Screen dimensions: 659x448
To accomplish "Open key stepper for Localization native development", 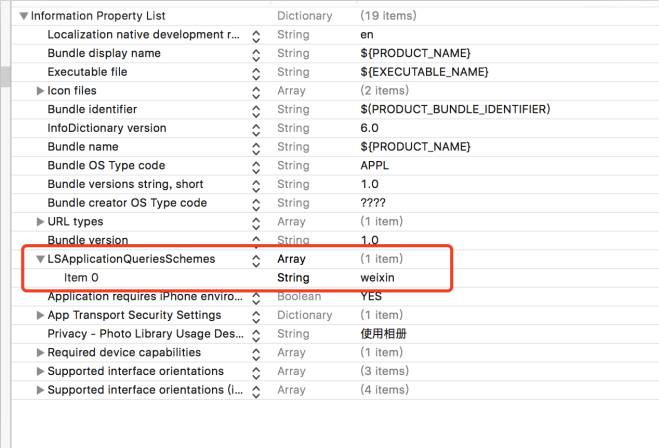I will pos(256,37).
